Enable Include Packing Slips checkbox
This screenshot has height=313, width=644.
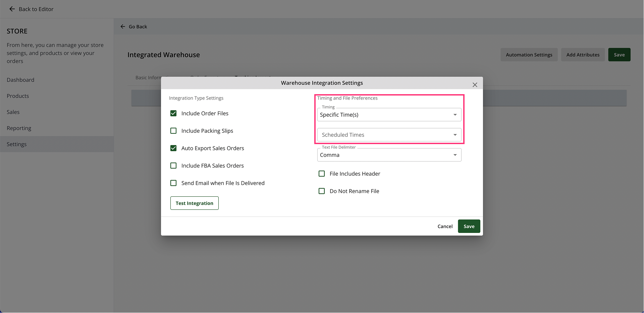click(x=173, y=131)
